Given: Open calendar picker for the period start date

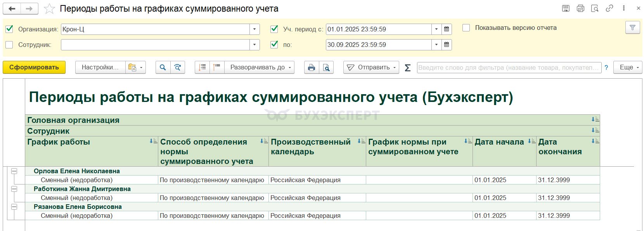Looking at the screenshot, I should (x=447, y=29).
